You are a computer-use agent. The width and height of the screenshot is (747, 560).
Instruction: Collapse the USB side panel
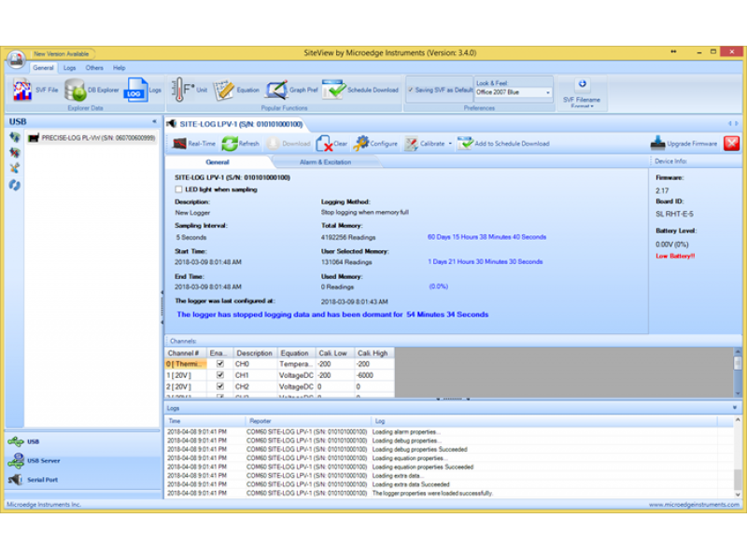coord(154,121)
